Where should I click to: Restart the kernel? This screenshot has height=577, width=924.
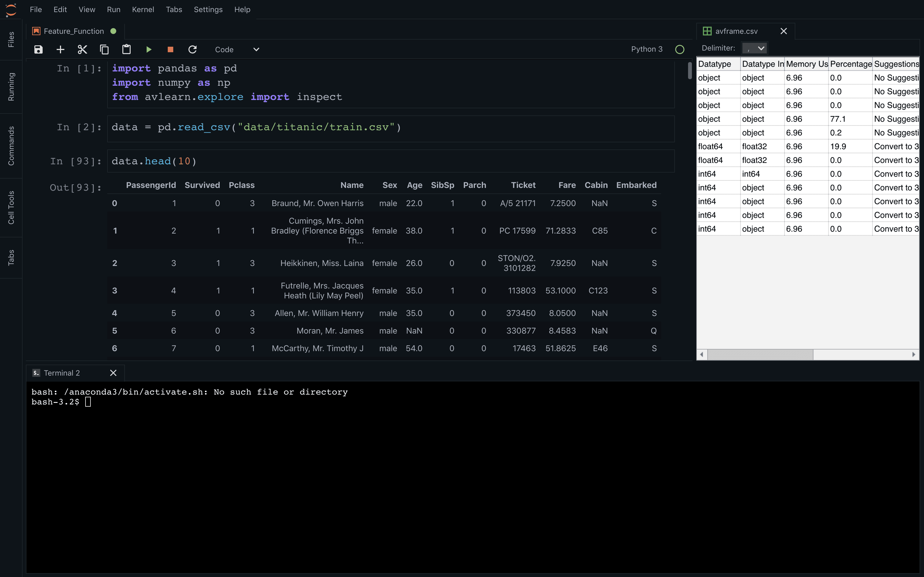[x=193, y=49]
